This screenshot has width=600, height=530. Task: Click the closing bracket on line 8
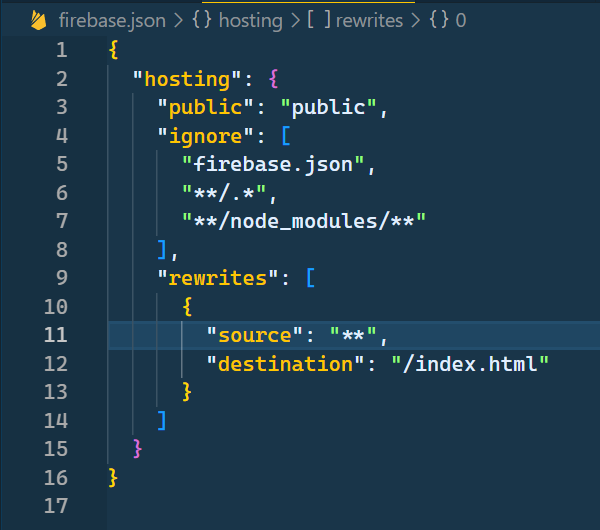[x=162, y=250]
